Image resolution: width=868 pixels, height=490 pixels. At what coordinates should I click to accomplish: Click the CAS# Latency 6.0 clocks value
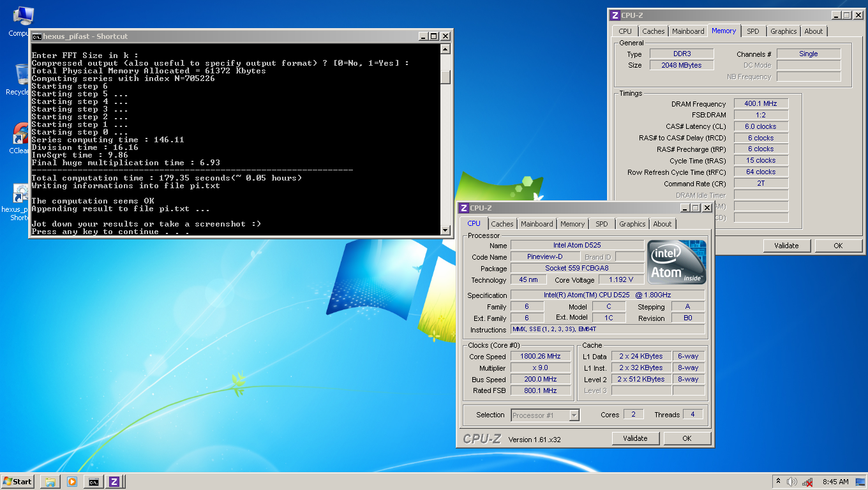[761, 126]
